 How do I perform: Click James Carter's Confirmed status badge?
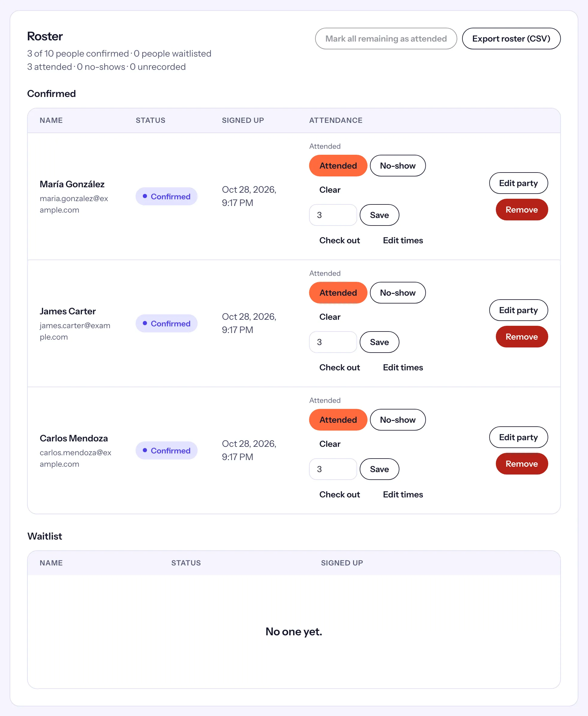click(166, 323)
